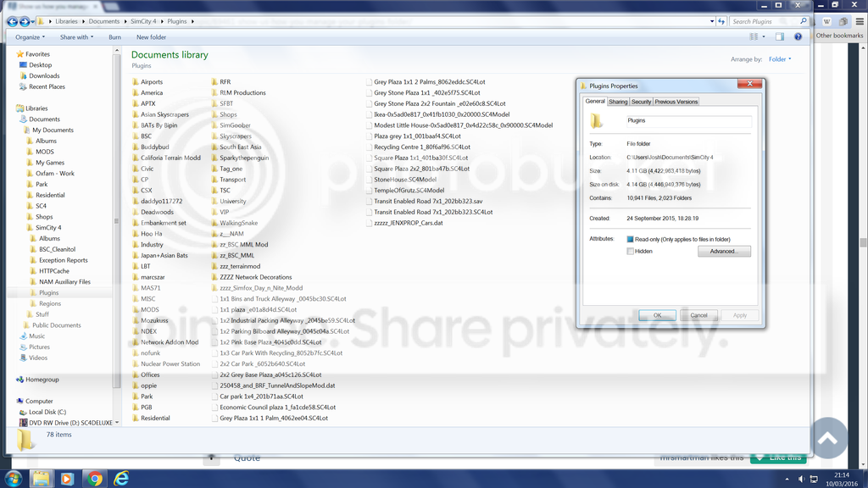Click Apply in Plugins Properties
868x488 pixels.
pyautogui.click(x=739, y=315)
